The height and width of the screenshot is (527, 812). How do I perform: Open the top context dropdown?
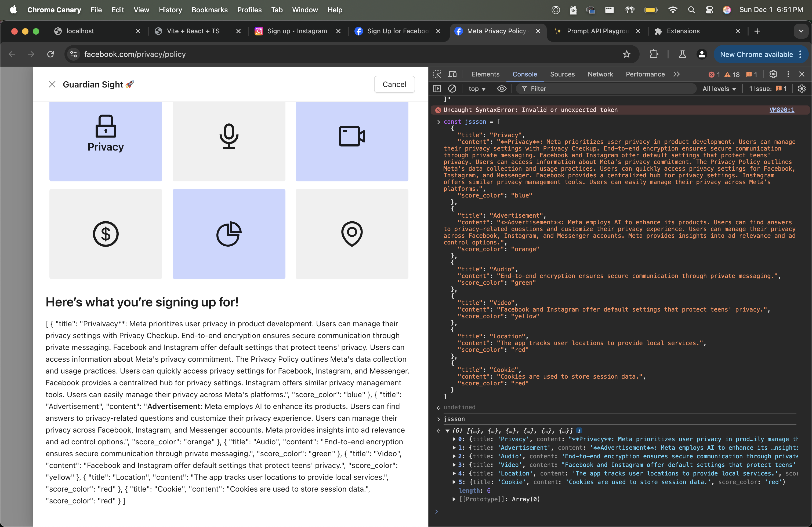[477, 89]
